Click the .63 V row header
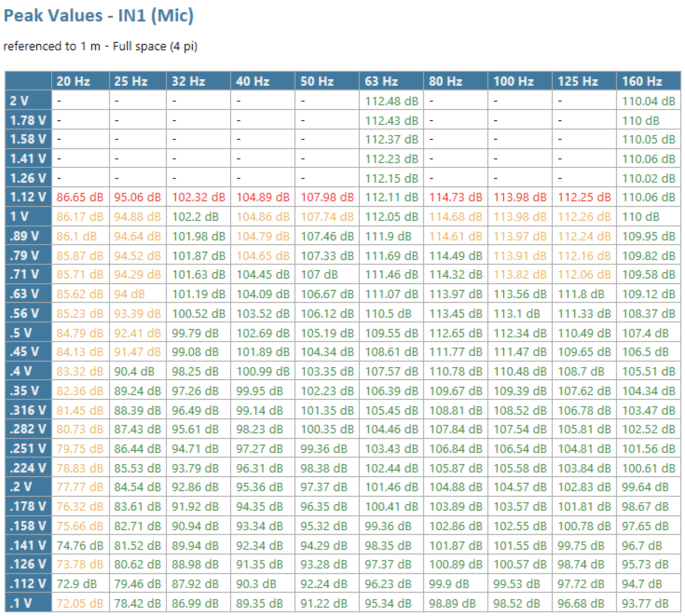 28,294
